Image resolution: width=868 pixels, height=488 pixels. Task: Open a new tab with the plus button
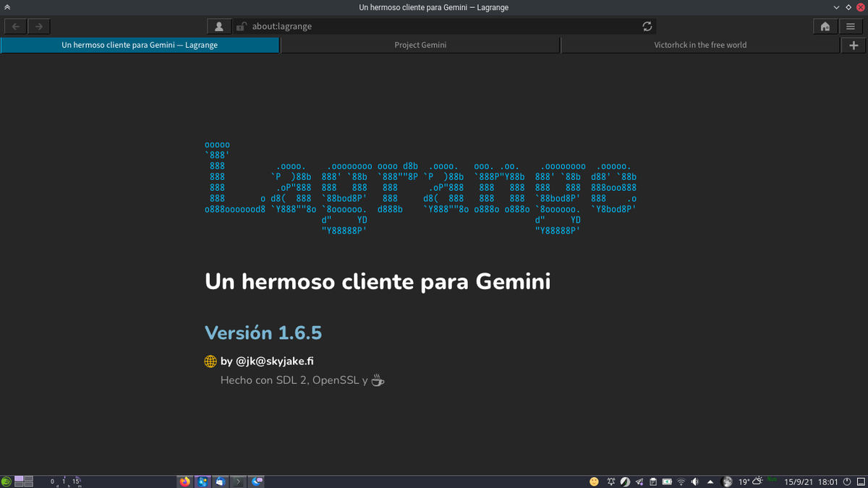[853, 44]
